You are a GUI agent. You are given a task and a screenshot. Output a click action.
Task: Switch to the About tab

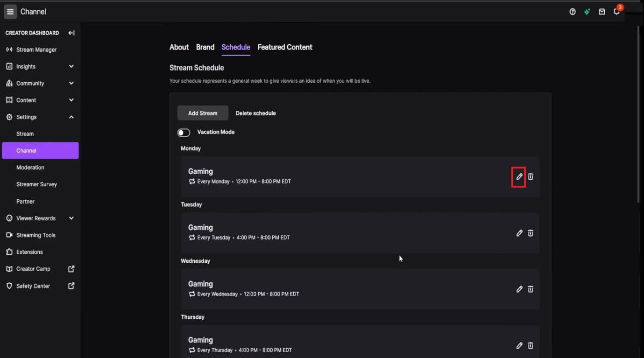[x=179, y=47]
